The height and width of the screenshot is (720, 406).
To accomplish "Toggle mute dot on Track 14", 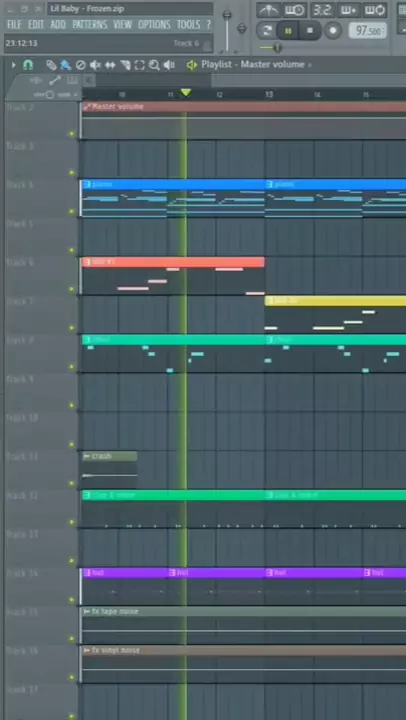I will 71,600.
